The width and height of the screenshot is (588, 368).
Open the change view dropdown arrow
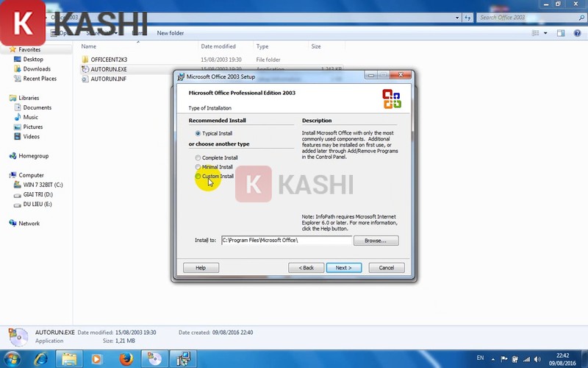(545, 33)
